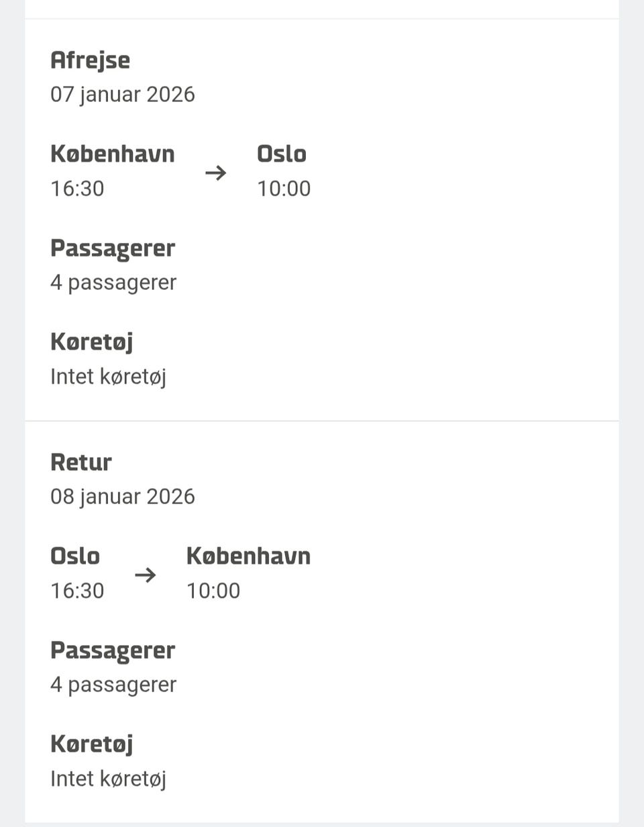This screenshot has width=644, height=827.
Task: Click Oslo destination in the Afrejse section
Action: 281,154
